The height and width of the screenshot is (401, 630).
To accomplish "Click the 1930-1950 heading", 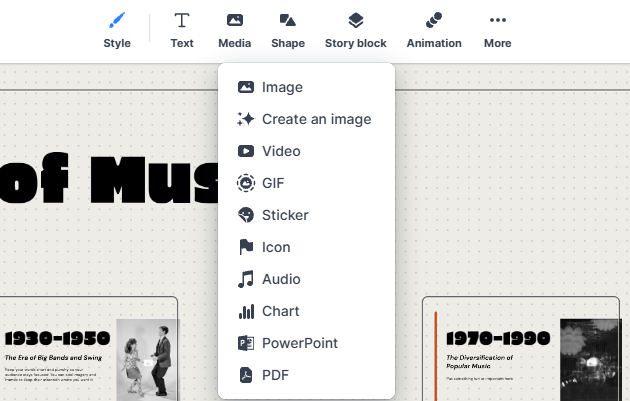I will [x=57, y=338].
